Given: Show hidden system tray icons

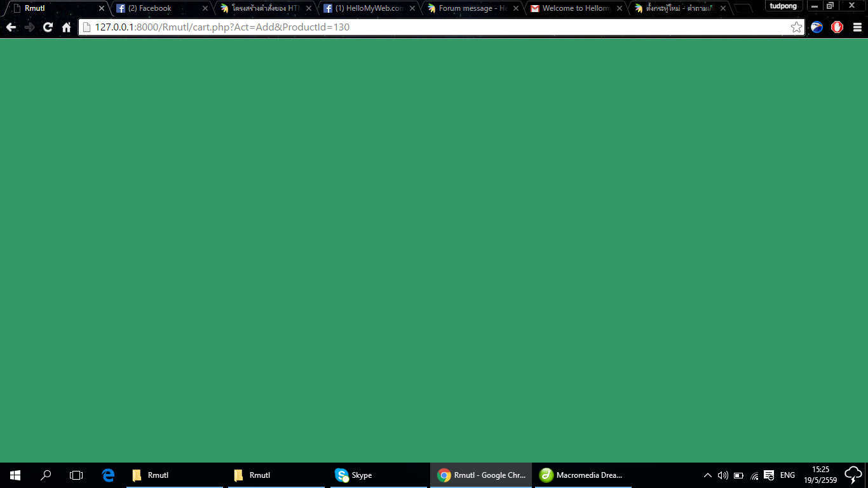Looking at the screenshot, I should point(708,475).
